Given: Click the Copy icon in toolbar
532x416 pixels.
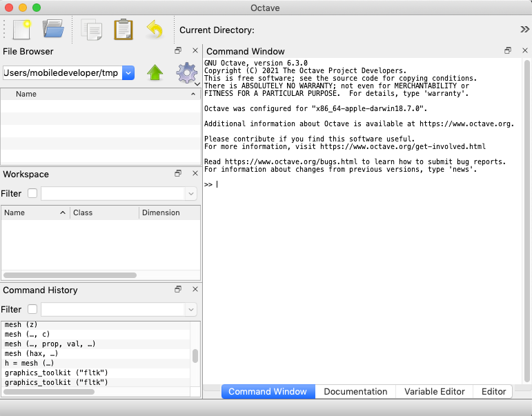Looking at the screenshot, I should click(x=91, y=29).
